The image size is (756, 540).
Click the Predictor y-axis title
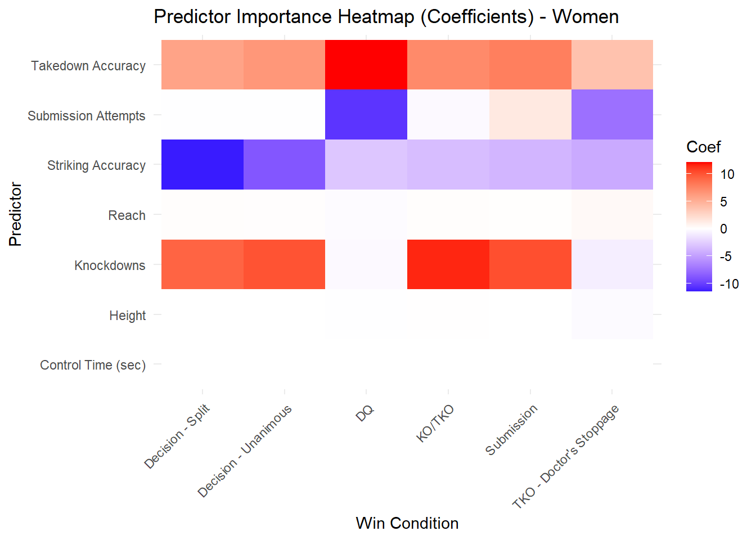[x=15, y=214]
